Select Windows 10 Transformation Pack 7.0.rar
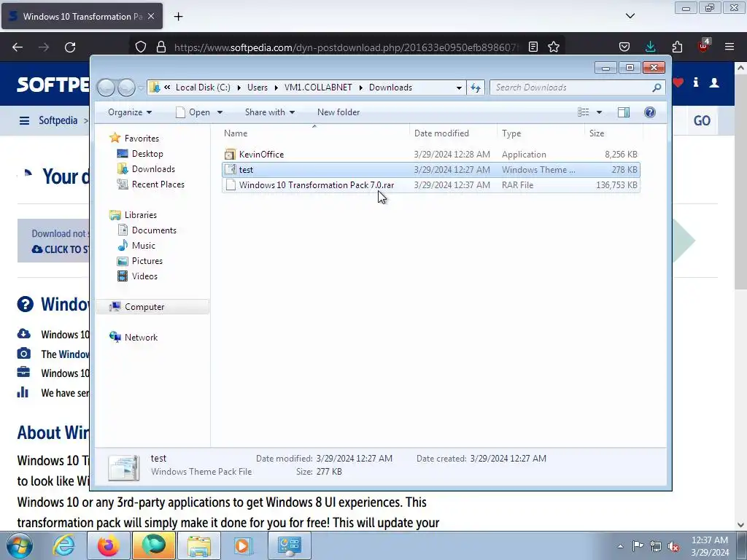Viewport: 747px width, 560px height. (430, 184)
